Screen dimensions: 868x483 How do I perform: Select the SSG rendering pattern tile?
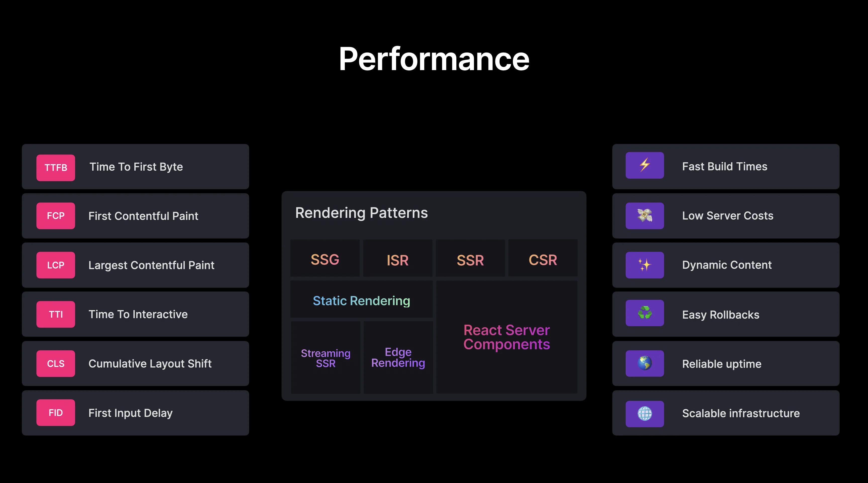pyautogui.click(x=325, y=259)
